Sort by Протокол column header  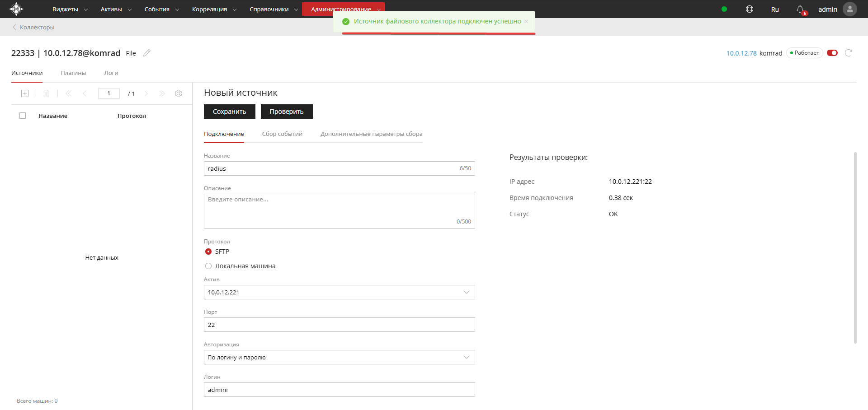(132, 116)
